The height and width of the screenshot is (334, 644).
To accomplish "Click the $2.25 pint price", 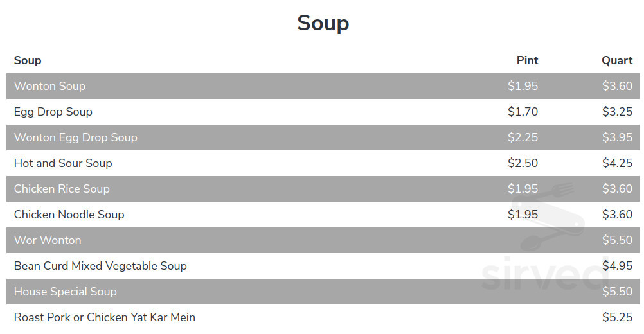I will point(523,137).
